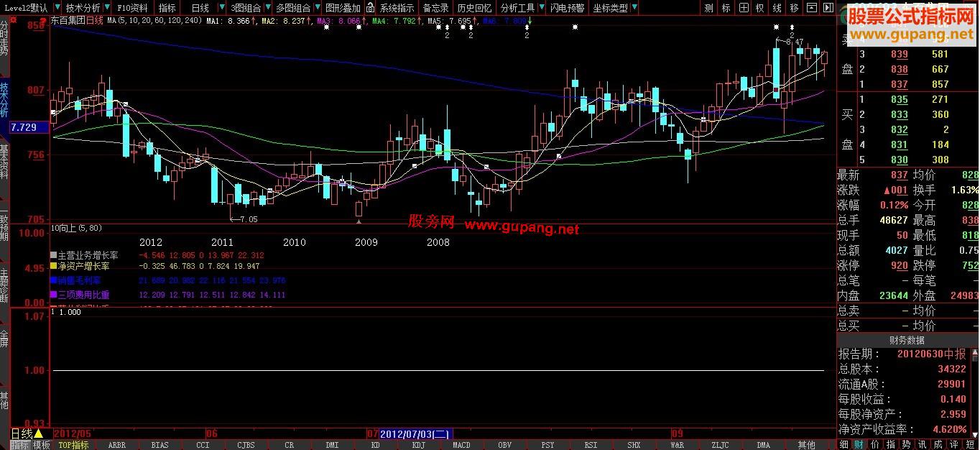Open 系统指示 from the toolbar
Image resolution: width=980 pixels, height=450 pixels.
(x=397, y=8)
